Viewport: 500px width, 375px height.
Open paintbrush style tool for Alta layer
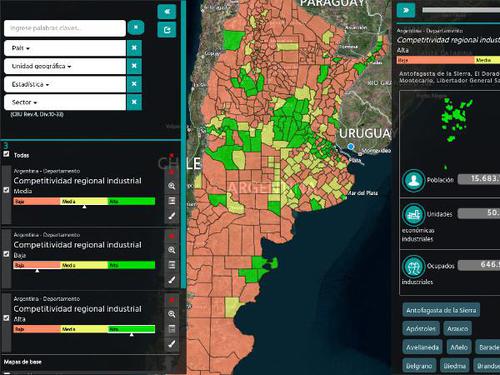tap(172, 344)
